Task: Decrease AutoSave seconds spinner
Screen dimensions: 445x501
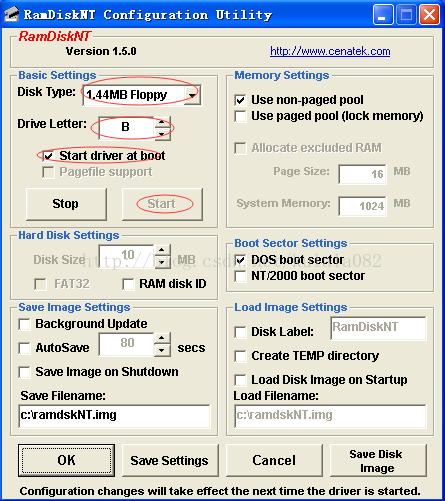Action: coord(162,350)
